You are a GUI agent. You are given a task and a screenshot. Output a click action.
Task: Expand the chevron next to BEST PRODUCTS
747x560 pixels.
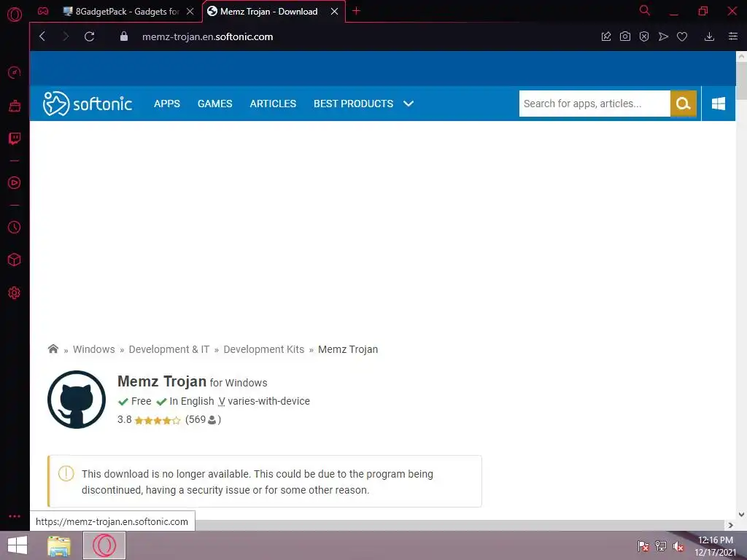click(x=409, y=104)
